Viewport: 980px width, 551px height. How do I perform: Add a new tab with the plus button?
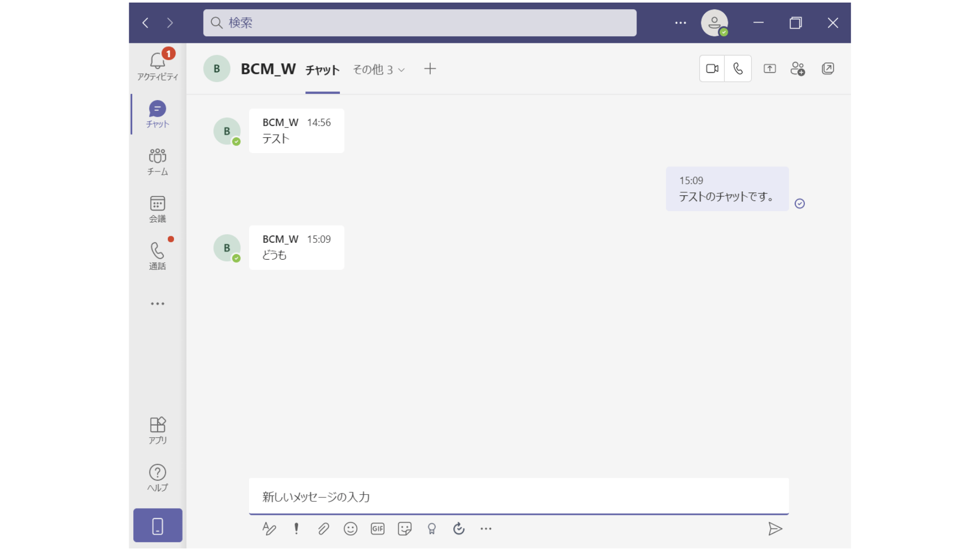[430, 69]
